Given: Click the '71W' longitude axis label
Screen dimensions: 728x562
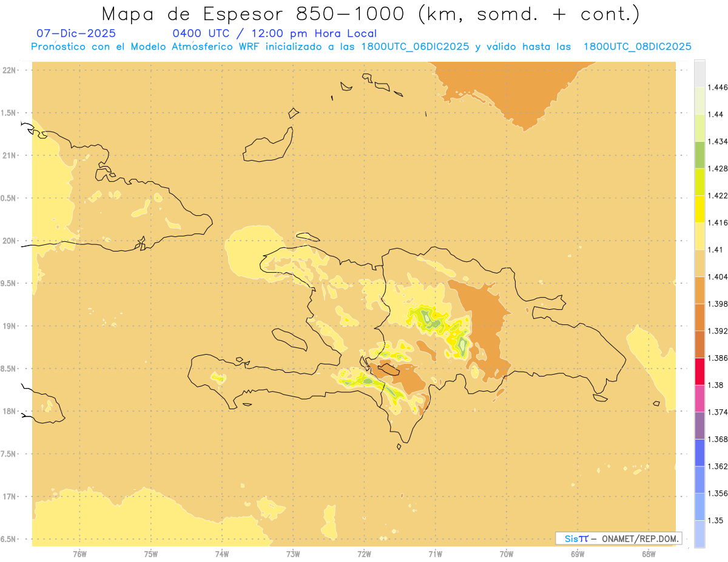Looking at the screenshot, I should coord(435,554).
